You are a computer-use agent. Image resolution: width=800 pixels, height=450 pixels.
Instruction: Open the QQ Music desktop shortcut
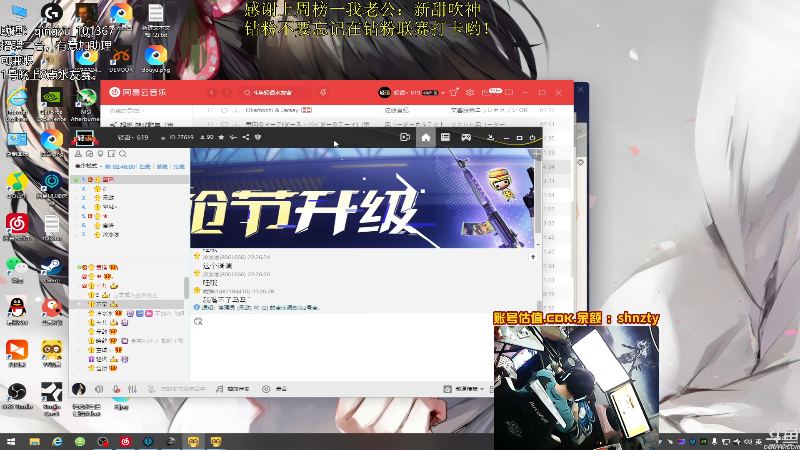pyautogui.click(x=17, y=185)
